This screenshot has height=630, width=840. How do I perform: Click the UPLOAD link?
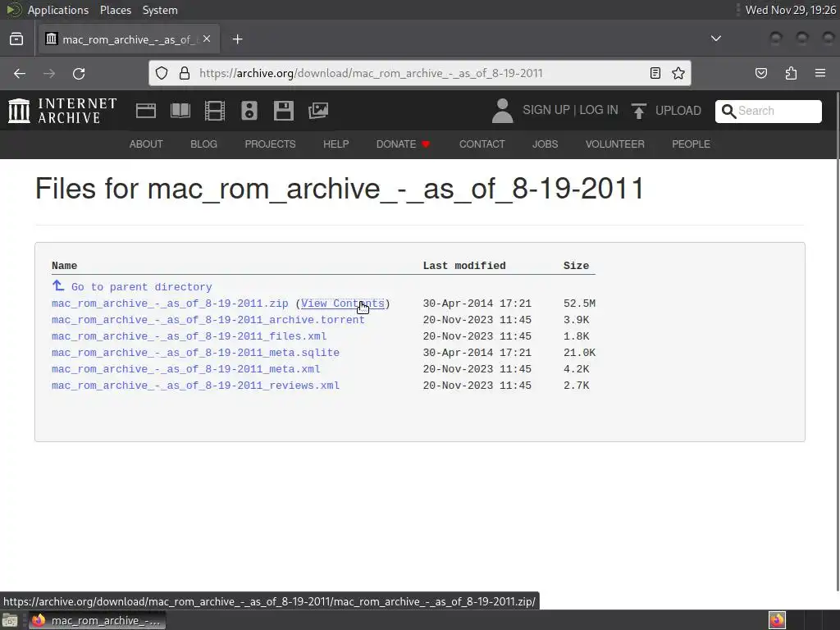[678, 111]
